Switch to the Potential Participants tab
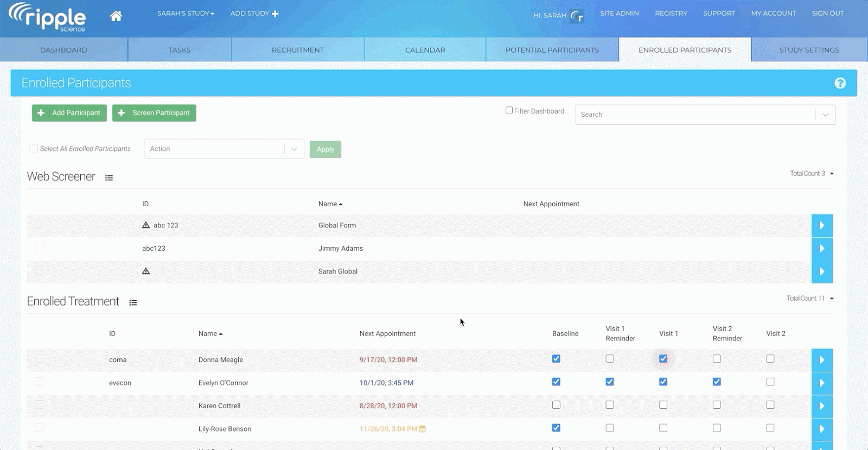Screen dimensions: 868x450 (552, 50)
